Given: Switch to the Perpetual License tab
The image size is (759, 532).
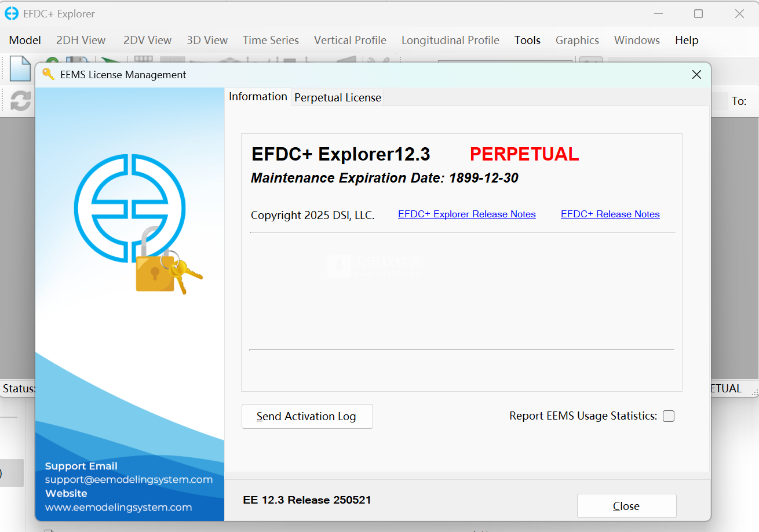Looking at the screenshot, I should click(338, 98).
